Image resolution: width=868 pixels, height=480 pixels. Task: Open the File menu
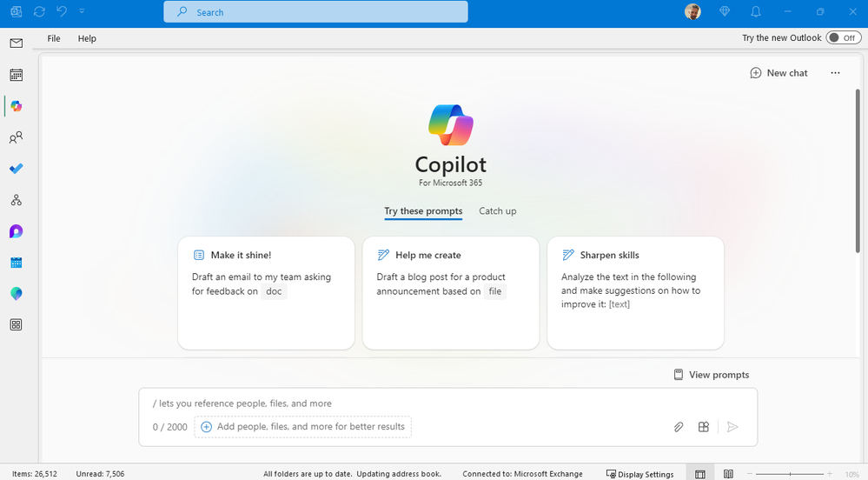click(54, 38)
